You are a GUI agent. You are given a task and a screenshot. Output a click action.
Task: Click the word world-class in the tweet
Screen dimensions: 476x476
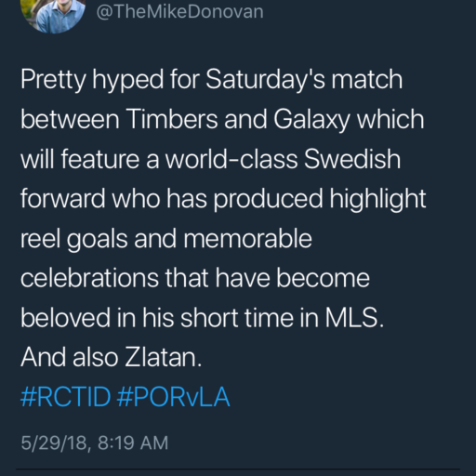[231, 159]
